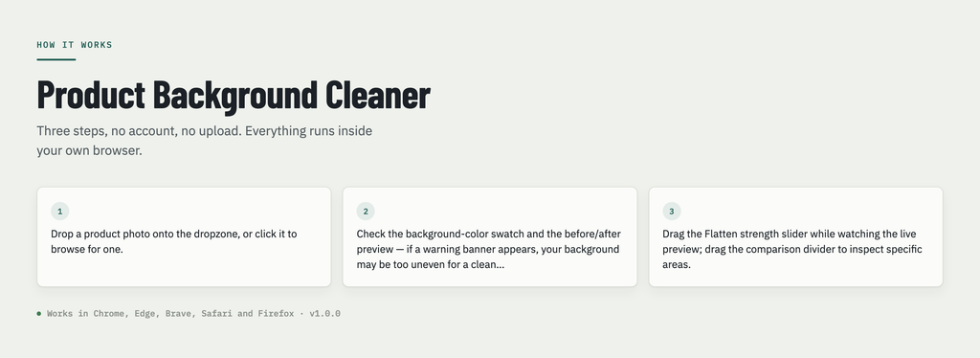980x358 pixels.
Task: Click the 'your own browser.' subtitle line
Action: pos(89,150)
